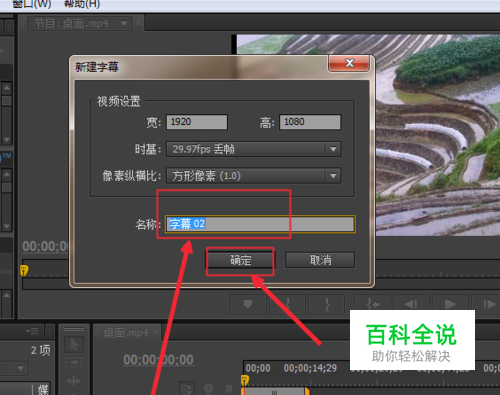Confirm the new title with 确定

click(240, 260)
